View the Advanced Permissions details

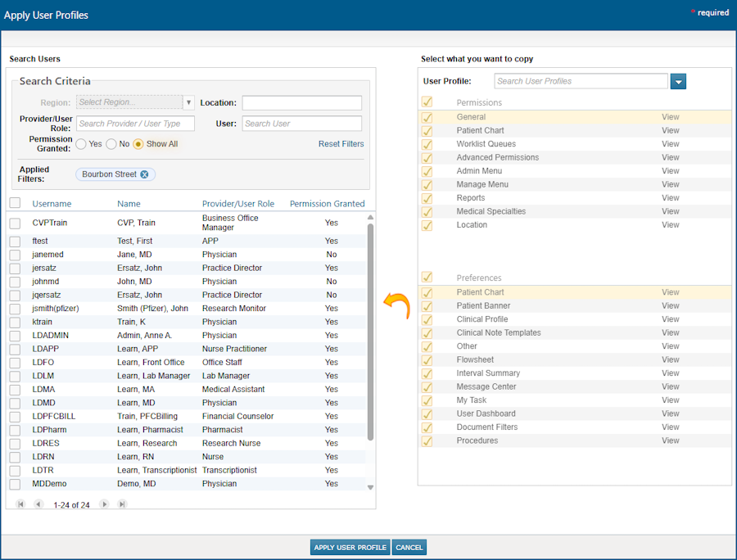coord(670,157)
